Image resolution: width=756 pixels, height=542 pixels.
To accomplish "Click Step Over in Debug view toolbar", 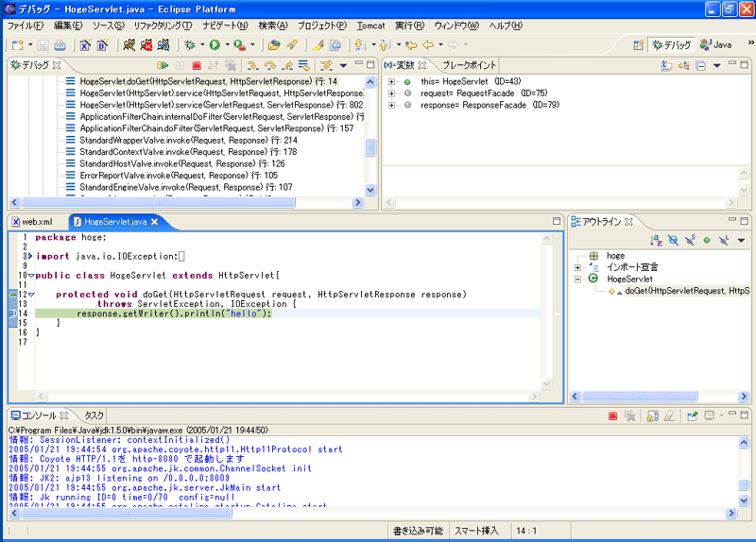I will [270, 65].
